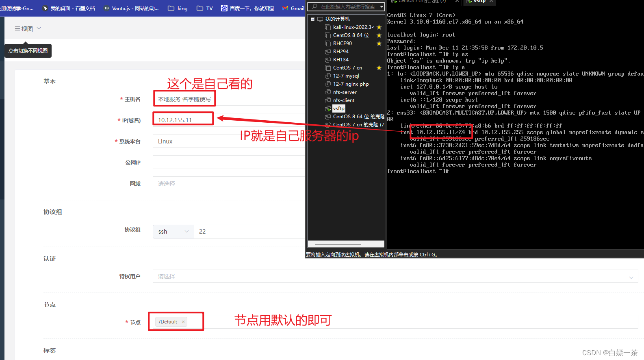This screenshot has width=644, height=360.
Task: Click the 公网IP input field
Action: tap(229, 162)
